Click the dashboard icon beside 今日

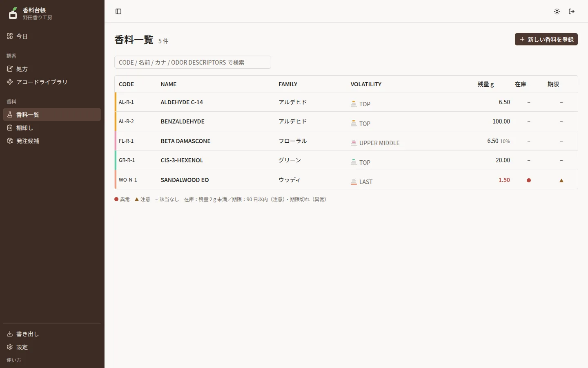point(10,36)
